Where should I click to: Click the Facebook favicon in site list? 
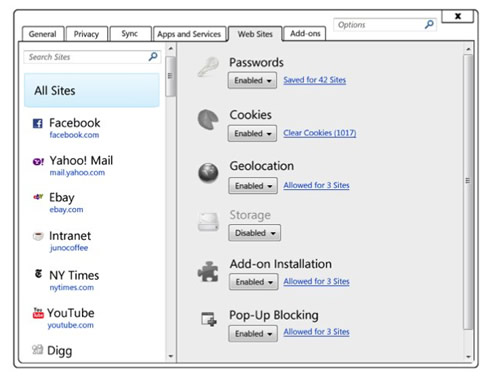pyautogui.click(x=38, y=123)
